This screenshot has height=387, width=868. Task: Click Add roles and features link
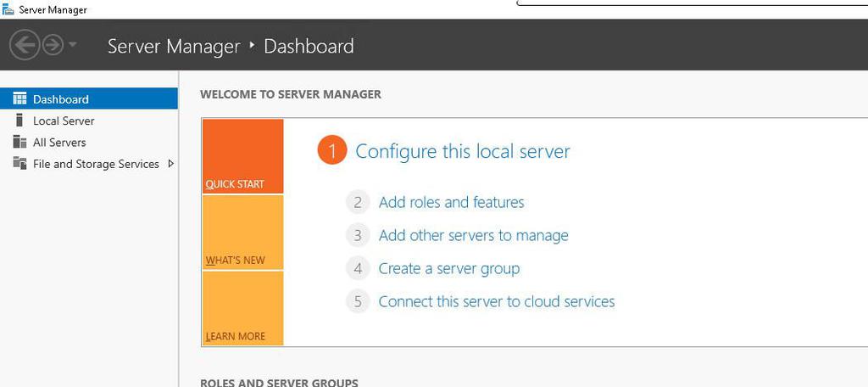pyautogui.click(x=451, y=202)
